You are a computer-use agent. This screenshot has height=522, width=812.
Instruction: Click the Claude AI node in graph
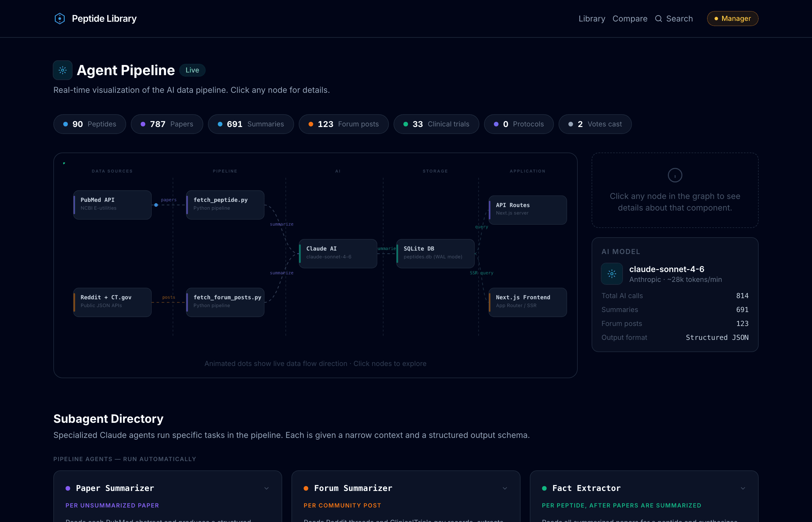[x=338, y=253]
